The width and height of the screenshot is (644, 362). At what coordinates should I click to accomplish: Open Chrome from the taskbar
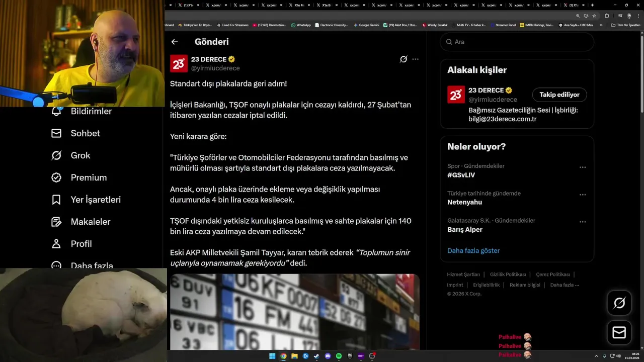283,356
